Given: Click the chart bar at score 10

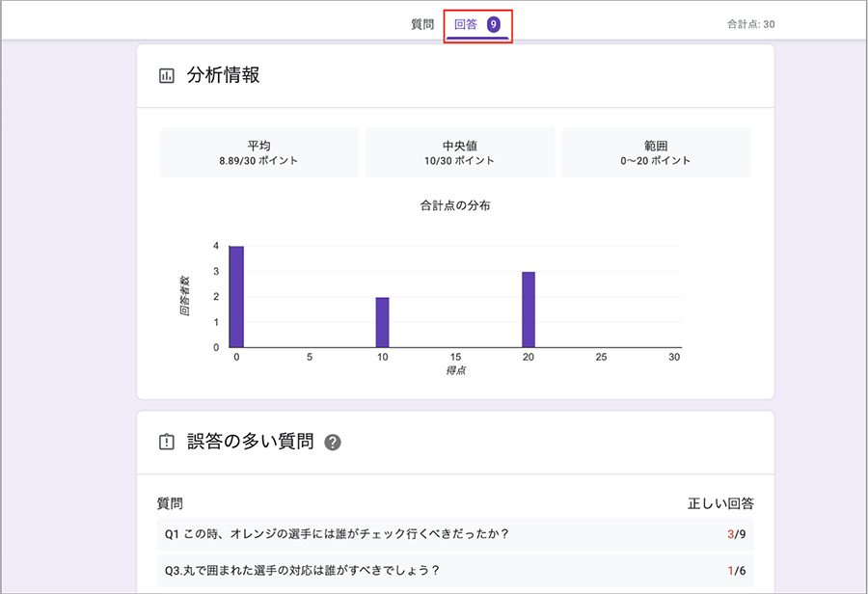Looking at the screenshot, I should [383, 322].
